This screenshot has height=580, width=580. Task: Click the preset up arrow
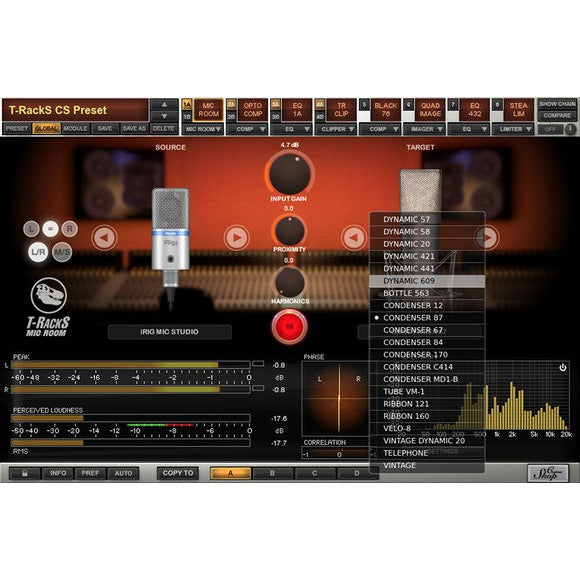point(164,105)
